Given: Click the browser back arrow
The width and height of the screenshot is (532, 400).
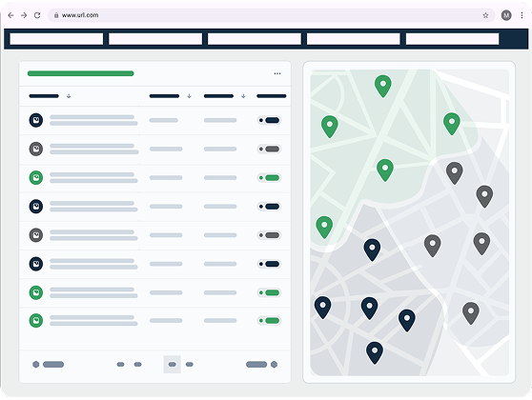Looking at the screenshot, I should (x=10, y=15).
